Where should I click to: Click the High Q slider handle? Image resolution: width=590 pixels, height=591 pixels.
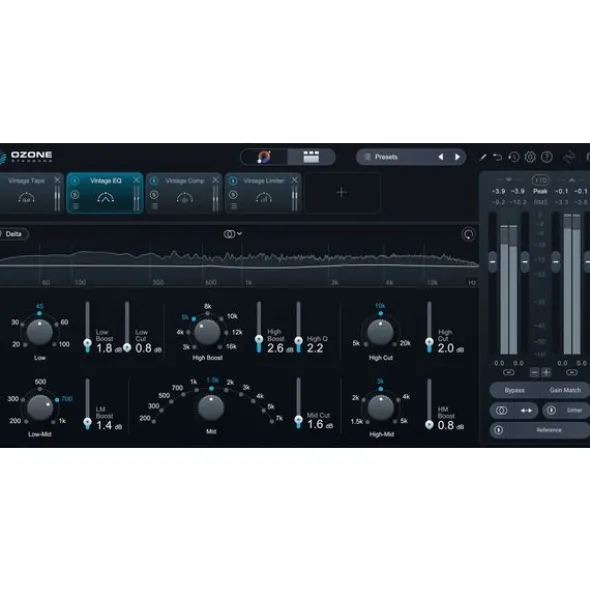299,341
